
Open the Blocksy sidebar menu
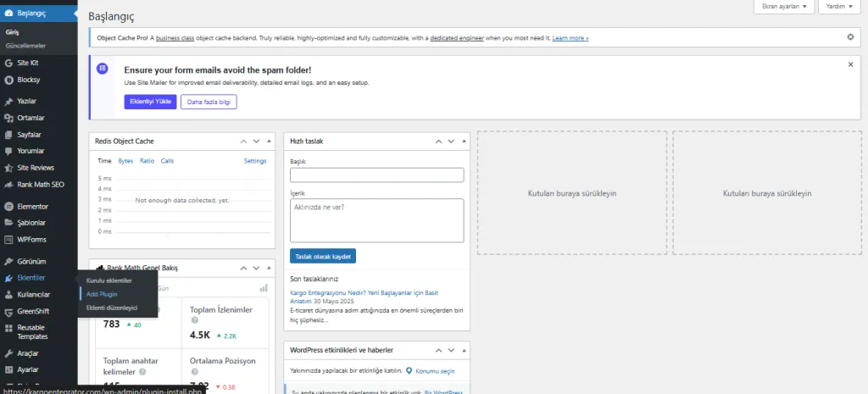tap(28, 80)
